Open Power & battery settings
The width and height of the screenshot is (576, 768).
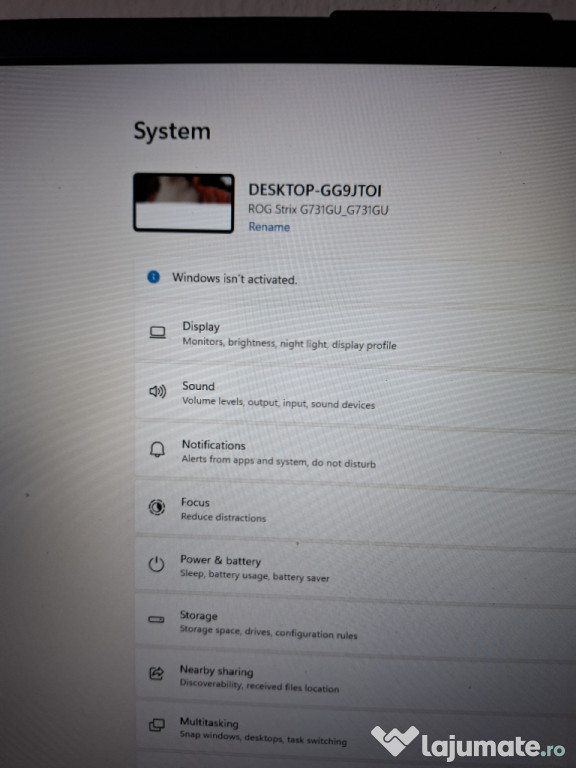[355, 567]
